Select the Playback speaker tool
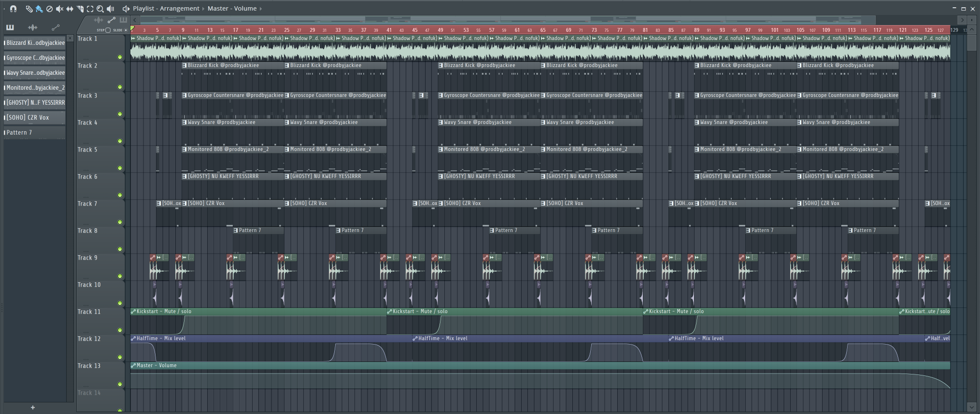 coord(111,9)
